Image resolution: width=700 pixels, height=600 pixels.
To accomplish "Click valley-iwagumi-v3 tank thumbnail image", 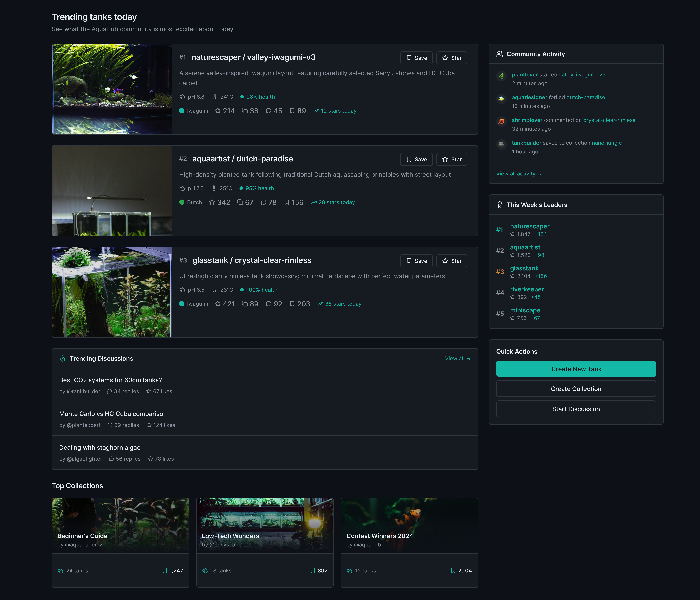I will pyautogui.click(x=112, y=89).
